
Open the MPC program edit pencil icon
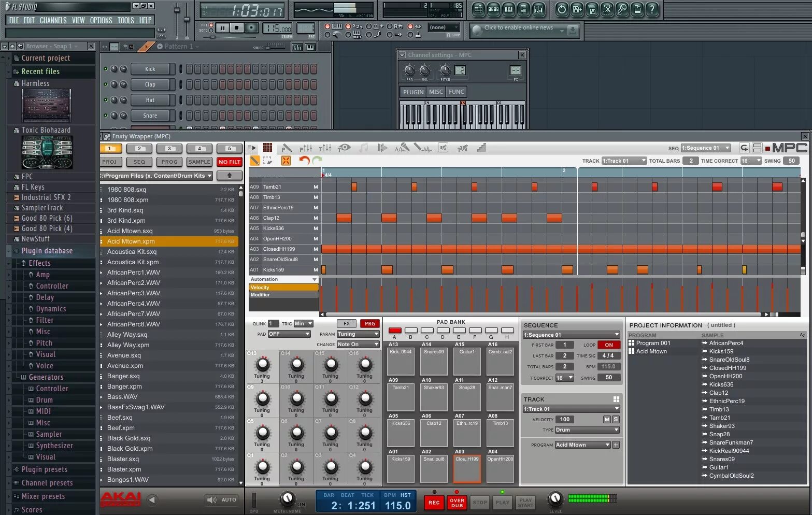(x=286, y=148)
